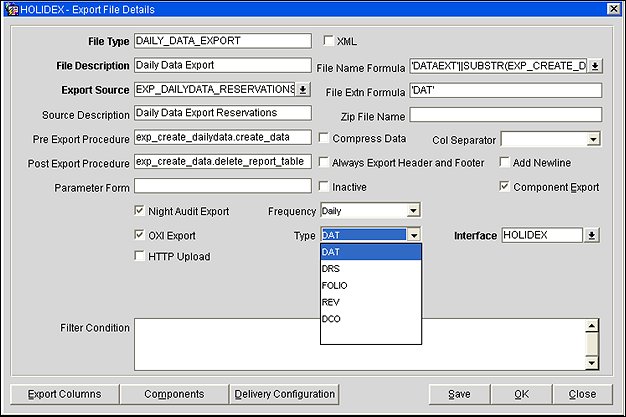Open the File Name Formula lookup arrow
Screen dimensions: 626x417
click(x=594, y=66)
